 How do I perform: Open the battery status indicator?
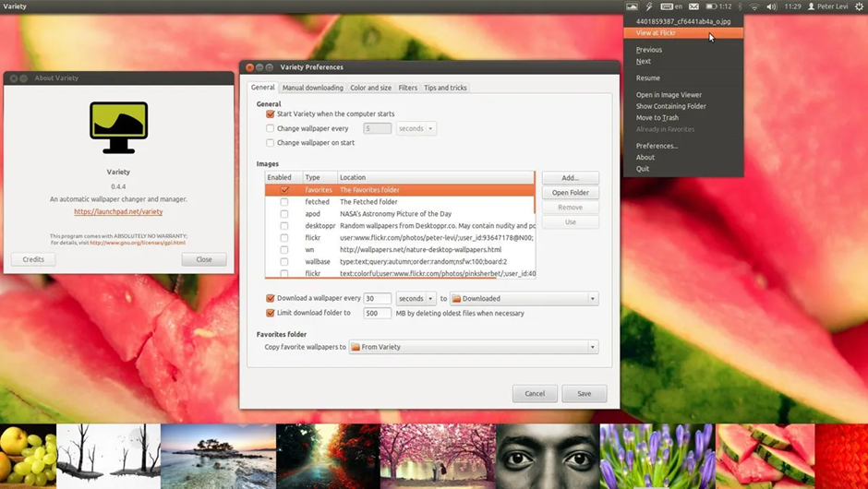pyautogui.click(x=718, y=6)
